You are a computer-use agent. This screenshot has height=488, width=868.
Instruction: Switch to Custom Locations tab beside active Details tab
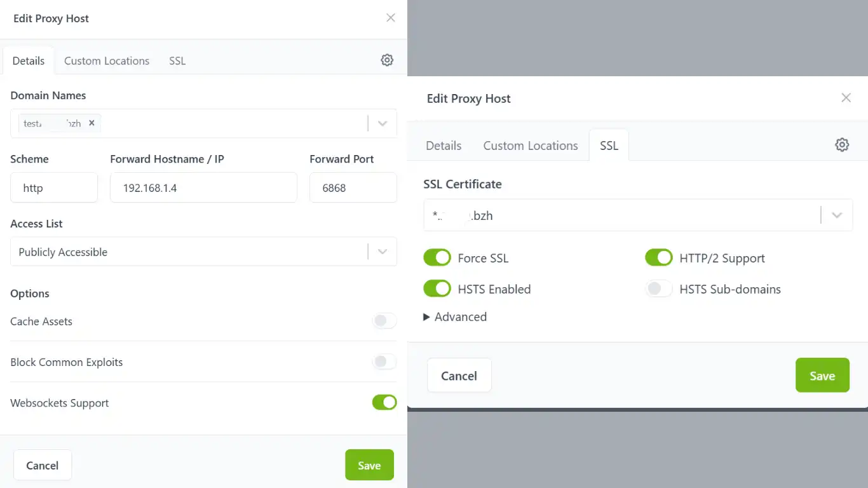coord(107,61)
